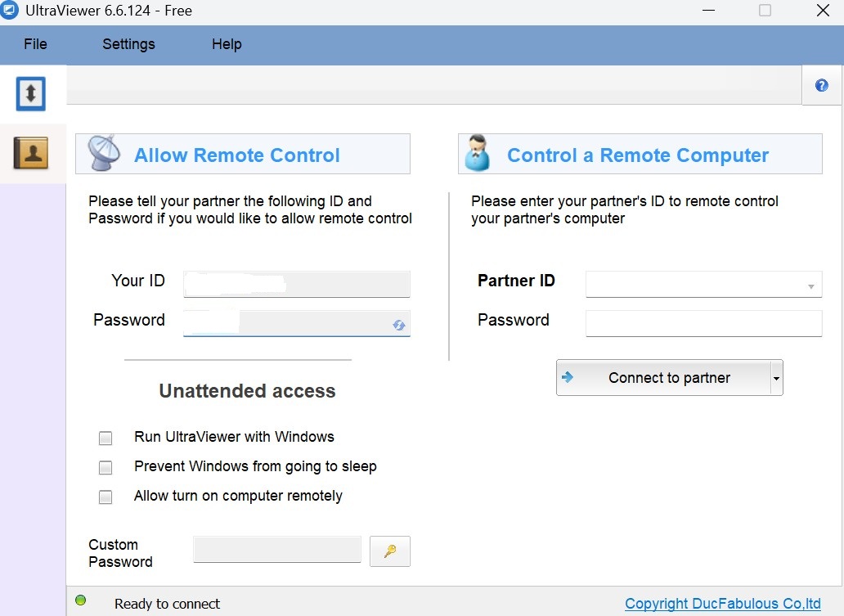Open the contacts address book sidebar icon
The width and height of the screenshot is (844, 616).
click(31, 153)
